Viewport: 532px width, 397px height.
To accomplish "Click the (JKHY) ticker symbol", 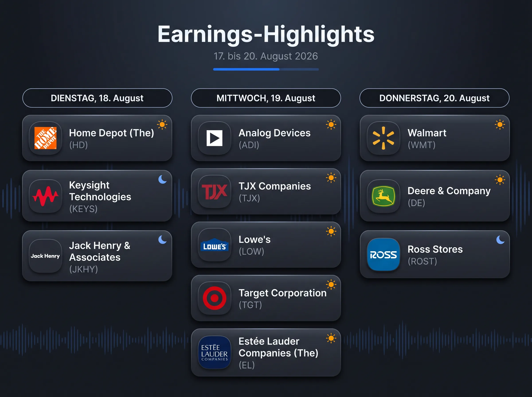I will point(84,269).
